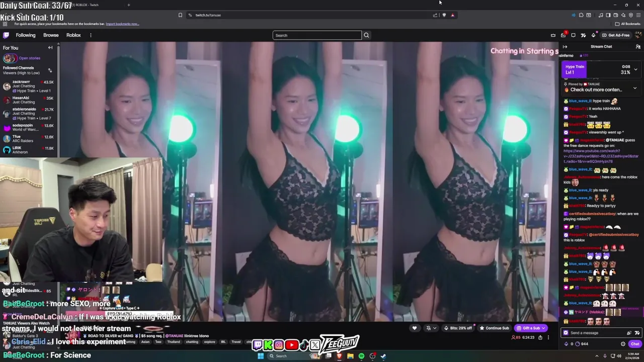
Task: Click the Bits: 29% off button
Action: (458, 328)
